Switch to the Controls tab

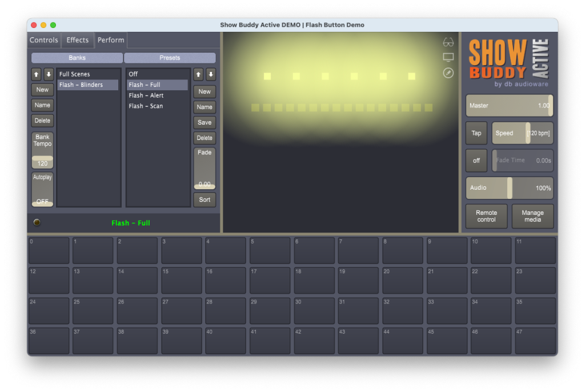[x=44, y=40]
